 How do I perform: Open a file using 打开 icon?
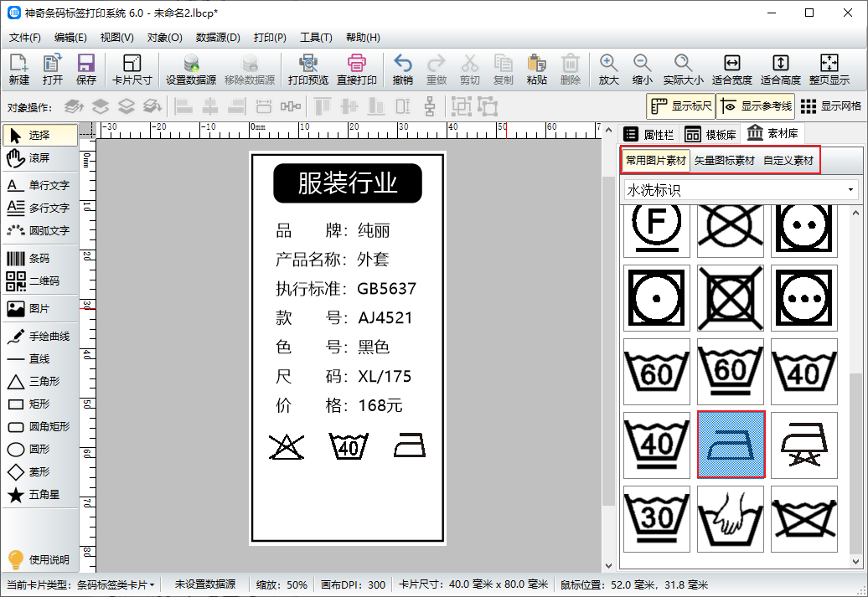click(53, 69)
